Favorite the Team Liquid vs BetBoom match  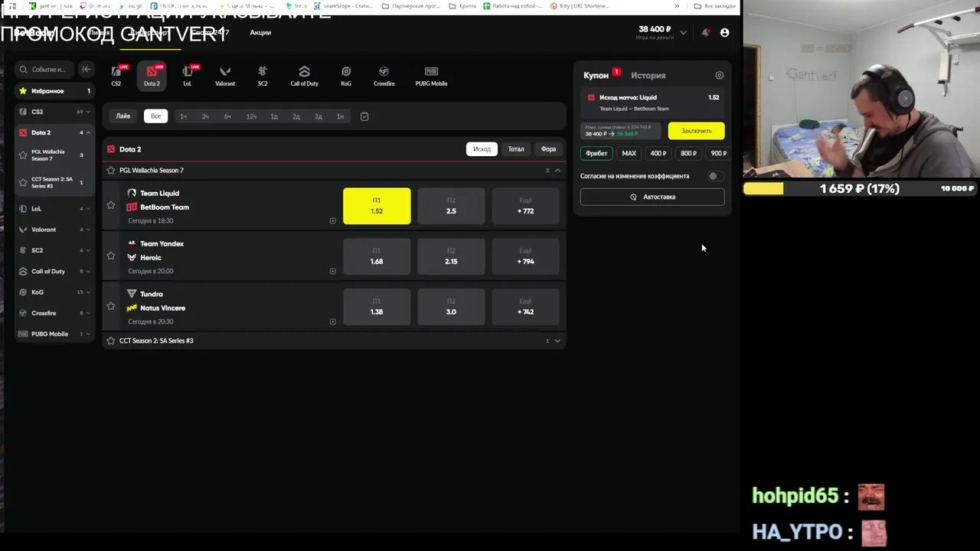coord(111,205)
